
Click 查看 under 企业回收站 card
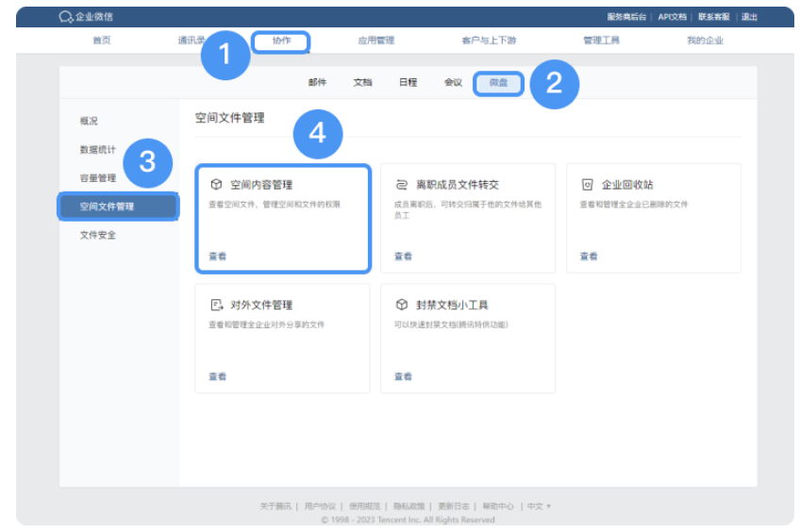589,257
